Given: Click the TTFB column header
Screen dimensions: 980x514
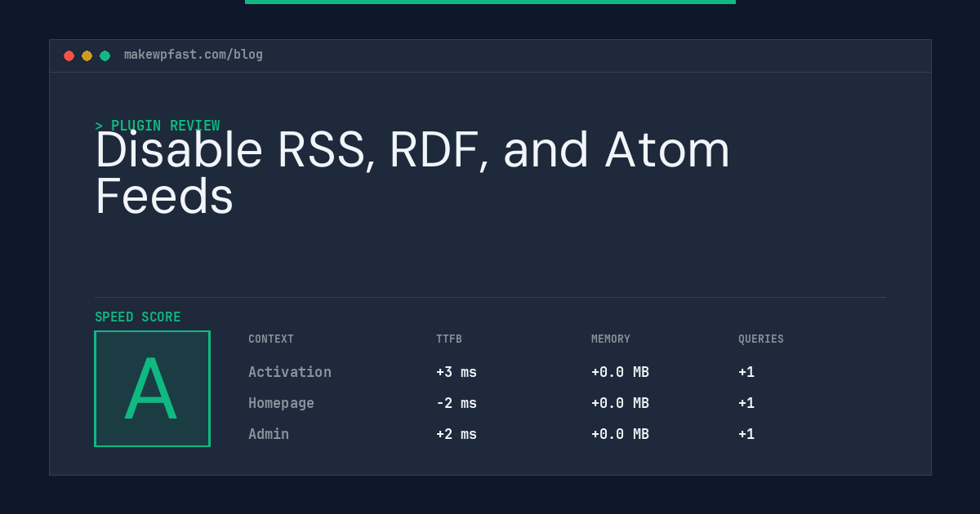Looking at the screenshot, I should (x=449, y=339).
